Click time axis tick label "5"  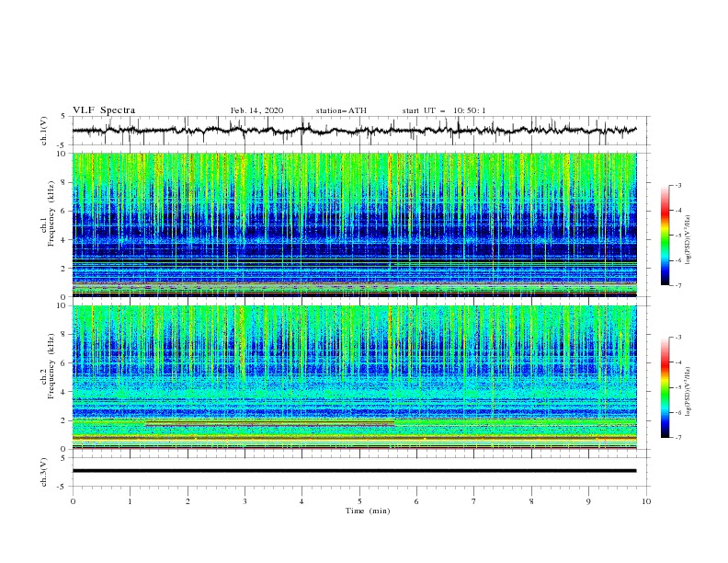359,501
